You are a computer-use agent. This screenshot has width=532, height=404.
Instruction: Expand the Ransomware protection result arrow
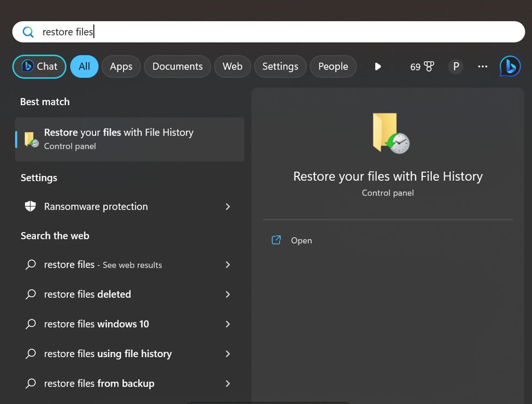click(228, 206)
